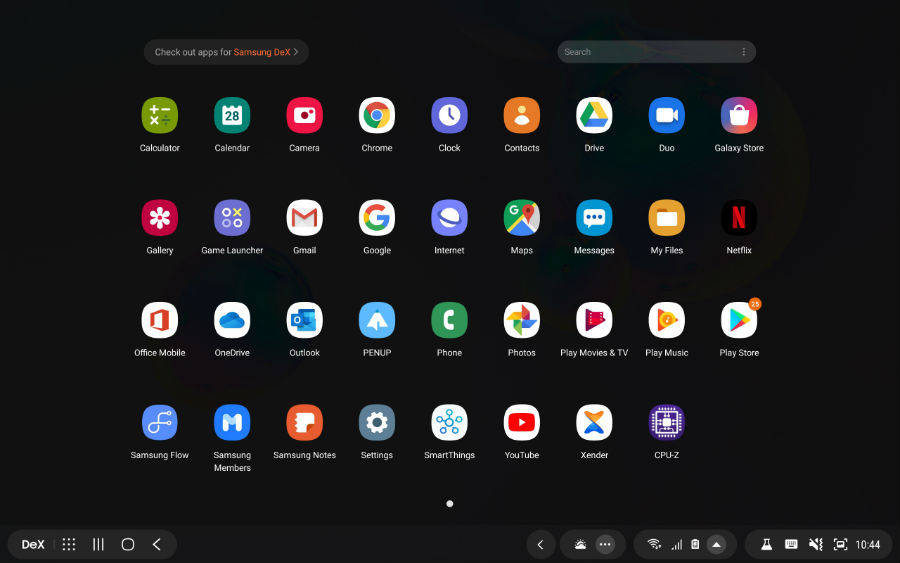Launch Samsung Notes

[x=304, y=423]
